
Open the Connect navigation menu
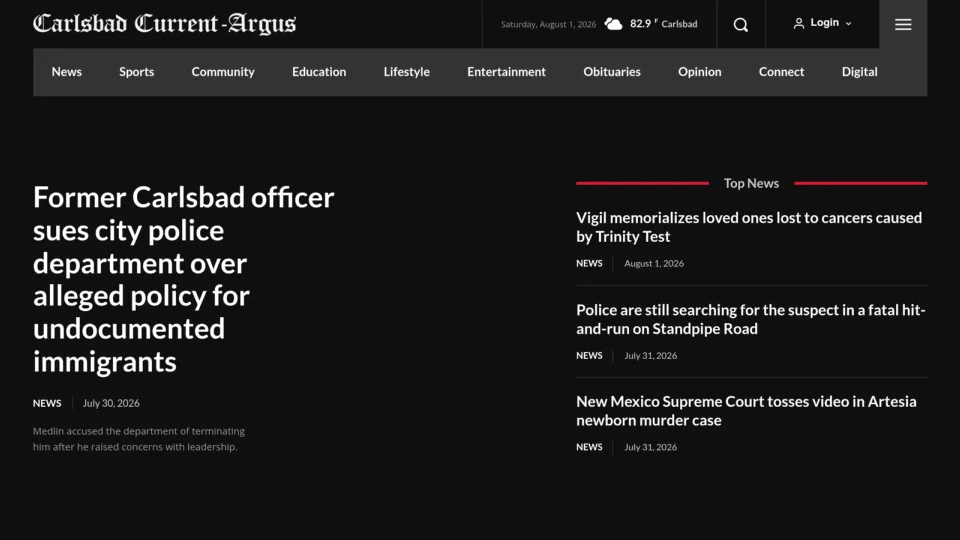click(781, 72)
